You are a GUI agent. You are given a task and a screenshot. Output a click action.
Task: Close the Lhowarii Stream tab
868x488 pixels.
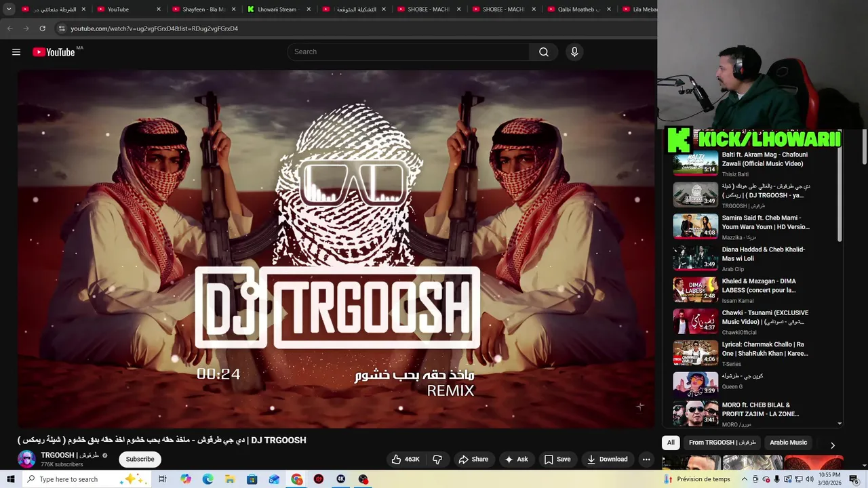(309, 9)
